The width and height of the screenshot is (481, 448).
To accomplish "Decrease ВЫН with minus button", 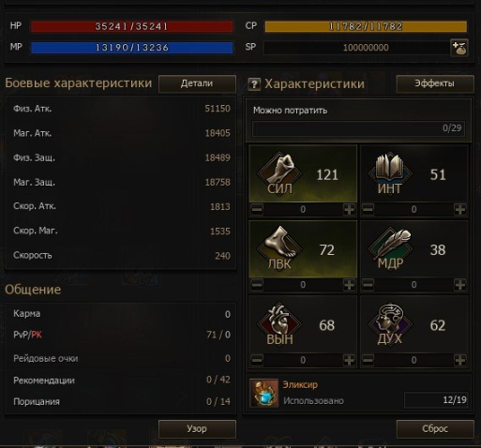I will coord(257,360).
